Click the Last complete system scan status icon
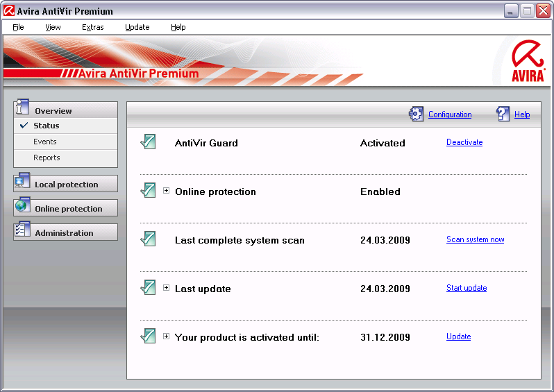 point(148,239)
